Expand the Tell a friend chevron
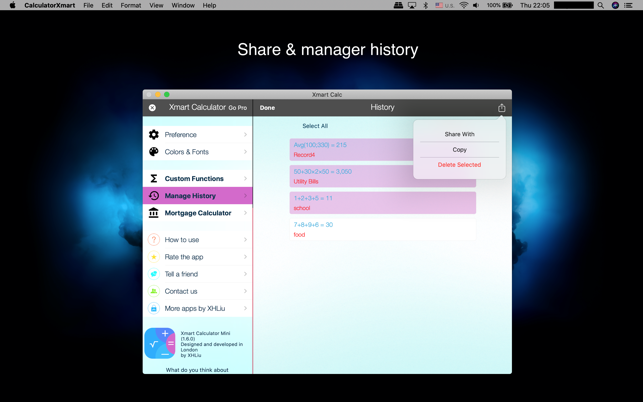This screenshot has width=643, height=402. (245, 274)
